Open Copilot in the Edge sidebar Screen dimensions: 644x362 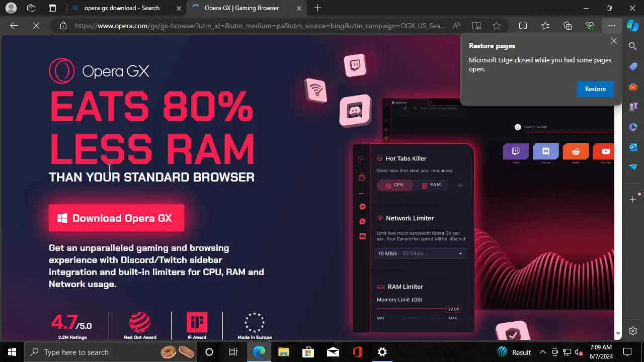coord(633,25)
